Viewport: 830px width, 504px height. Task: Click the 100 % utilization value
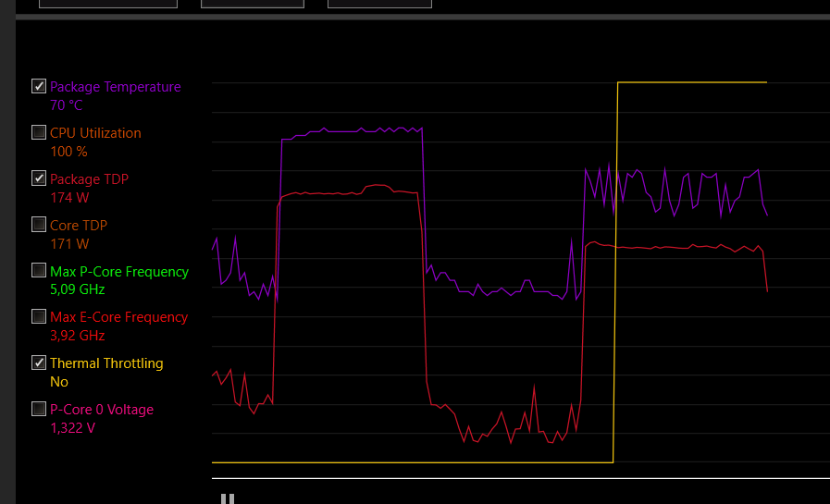pos(68,152)
